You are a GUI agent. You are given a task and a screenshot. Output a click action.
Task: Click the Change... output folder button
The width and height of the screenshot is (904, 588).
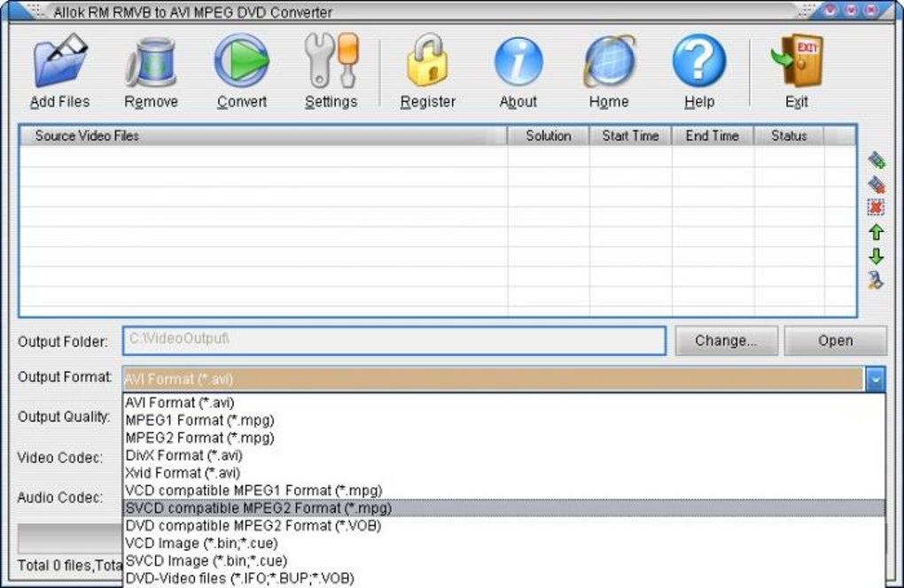727,341
